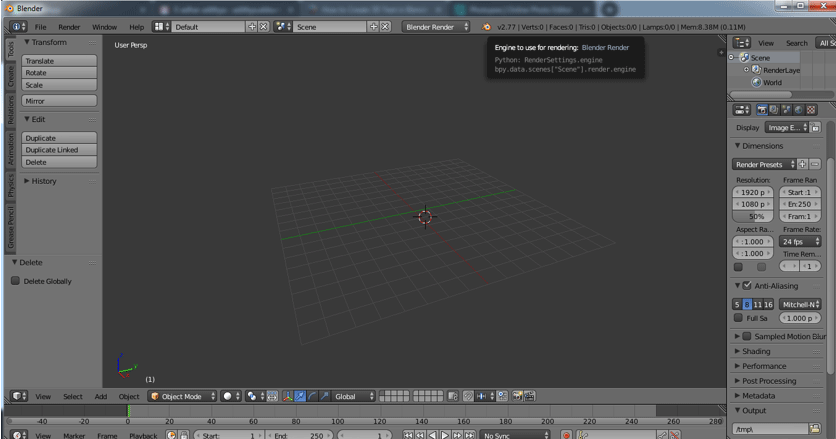836x439 pixels.
Task: Toggle the Anti-Aliasing checkbox
Action: coord(746,286)
